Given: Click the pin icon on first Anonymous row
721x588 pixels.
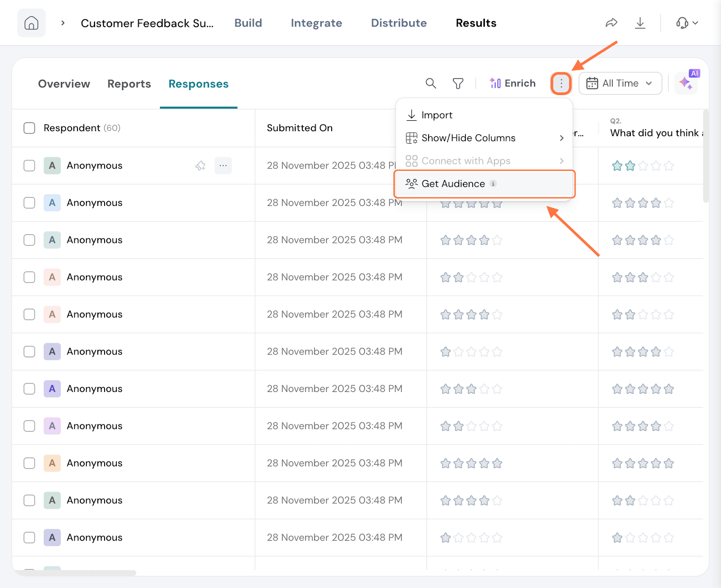Looking at the screenshot, I should 201,166.
